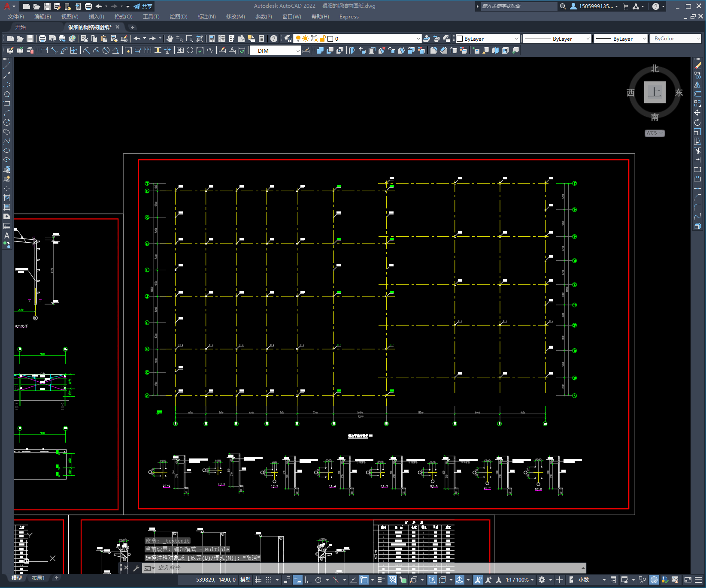The image size is (706, 588).
Task: Click the white layer color swatch
Action: [330, 39]
